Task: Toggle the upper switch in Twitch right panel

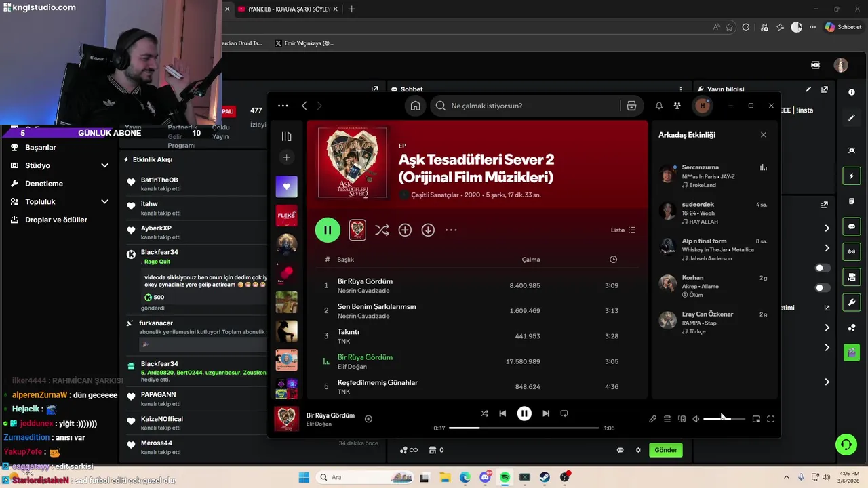Action: point(823,268)
